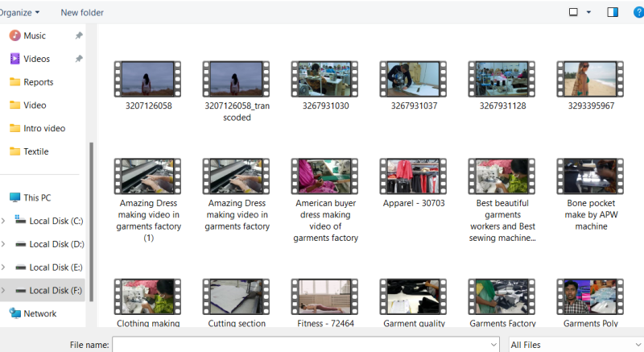The image size is (644, 352).
Task: Select the Apparel - 30703 video
Action: click(414, 183)
